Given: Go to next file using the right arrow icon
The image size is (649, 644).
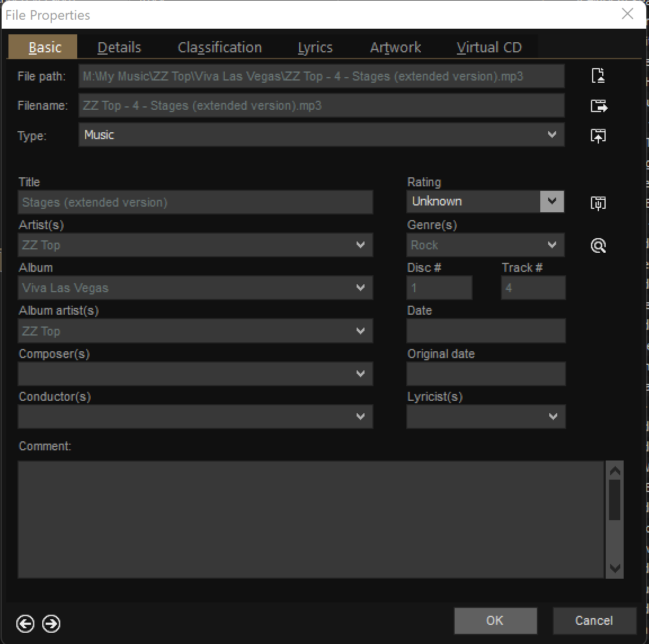Looking at the screenshot, I should pos(51,624).
